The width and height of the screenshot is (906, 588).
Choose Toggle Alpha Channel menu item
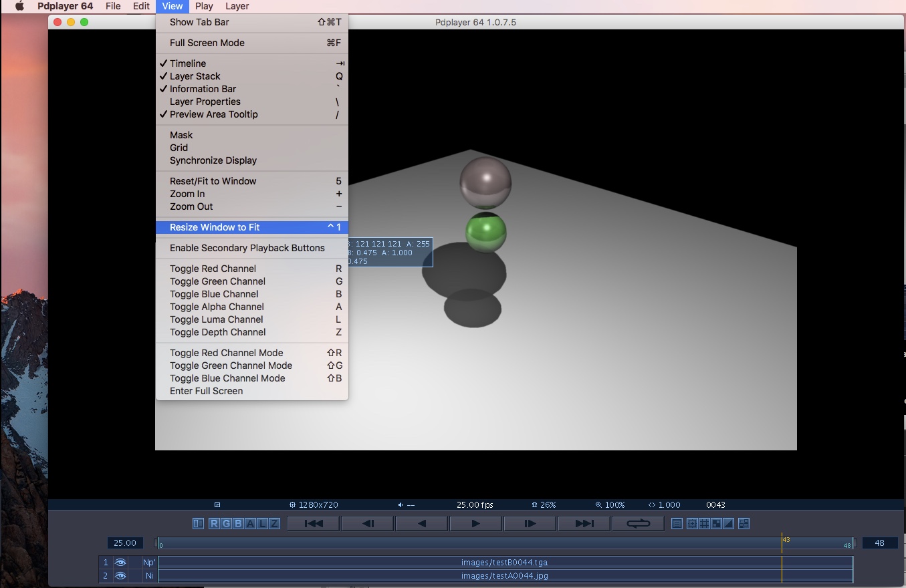tap(252, 307)
